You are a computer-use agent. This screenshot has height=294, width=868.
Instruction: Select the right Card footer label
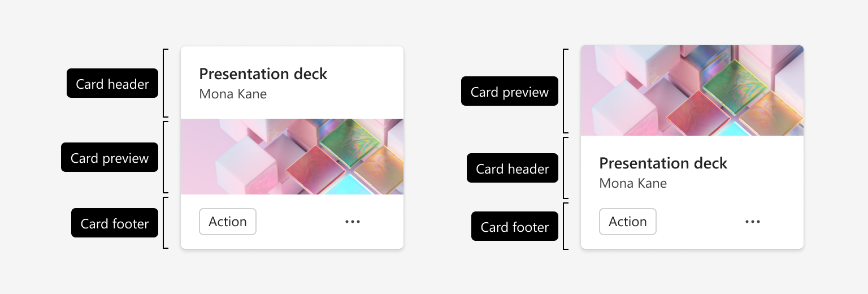[x=515, y=226]
